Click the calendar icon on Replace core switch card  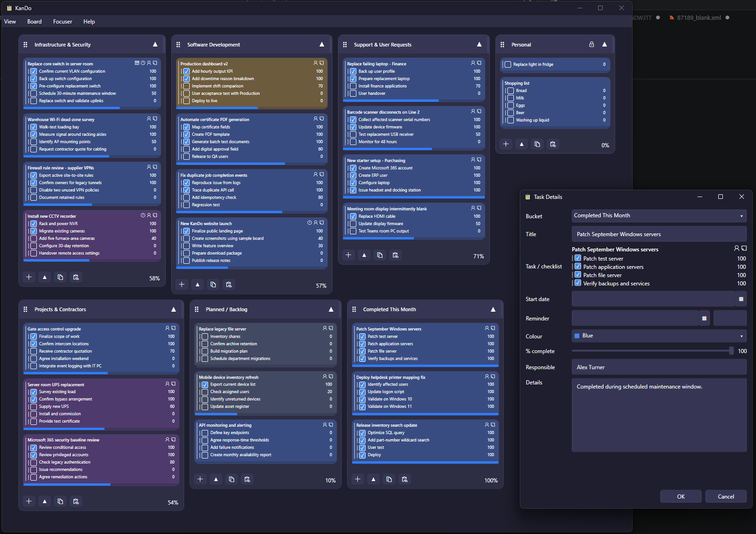click(137, 63)
